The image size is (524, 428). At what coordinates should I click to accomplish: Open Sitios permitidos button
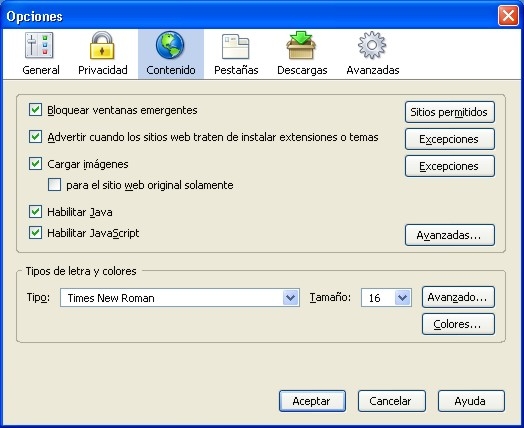click(x=450, y=112)
